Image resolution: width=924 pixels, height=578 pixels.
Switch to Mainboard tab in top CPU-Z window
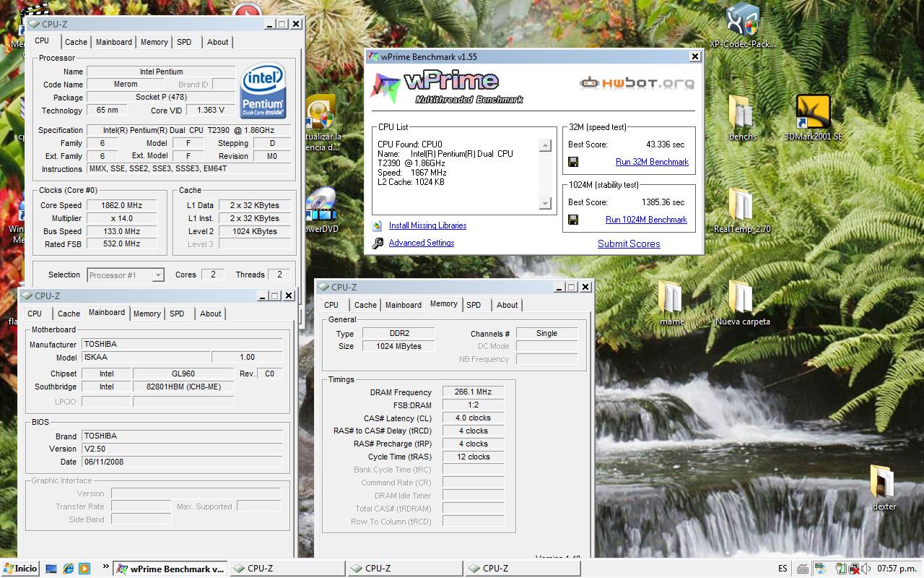114,42
